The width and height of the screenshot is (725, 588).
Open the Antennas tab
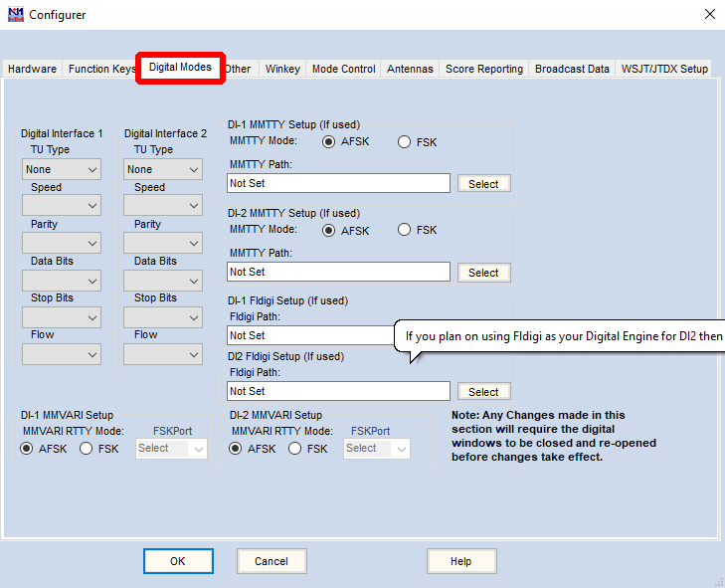(x=410, y=69)
